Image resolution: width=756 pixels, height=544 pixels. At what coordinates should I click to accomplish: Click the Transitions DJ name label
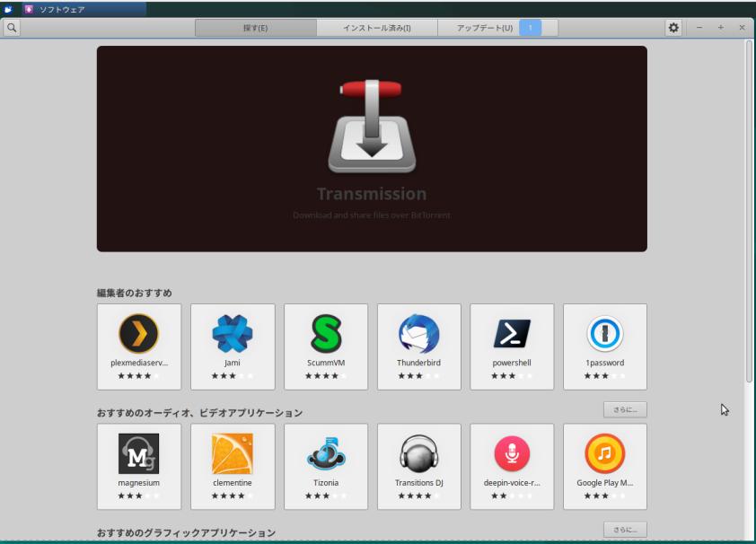click(x=419, y=483)
